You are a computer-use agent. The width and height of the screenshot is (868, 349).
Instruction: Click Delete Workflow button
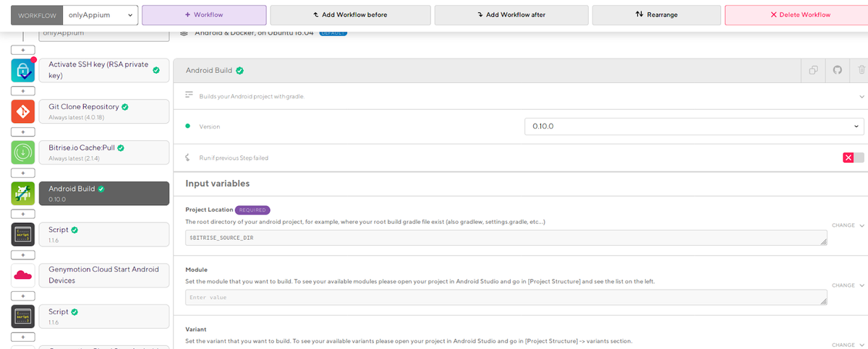click(x=796, y=15)
